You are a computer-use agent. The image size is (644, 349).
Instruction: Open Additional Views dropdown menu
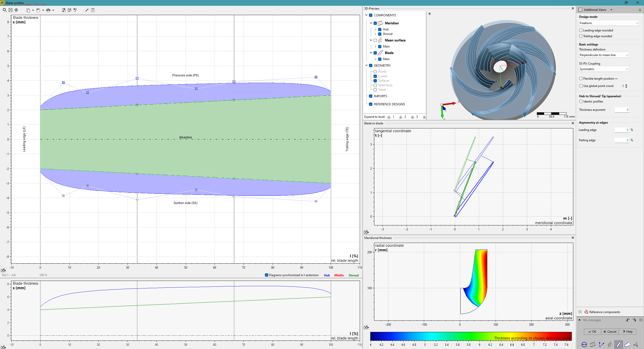click(x=611, y=10)
